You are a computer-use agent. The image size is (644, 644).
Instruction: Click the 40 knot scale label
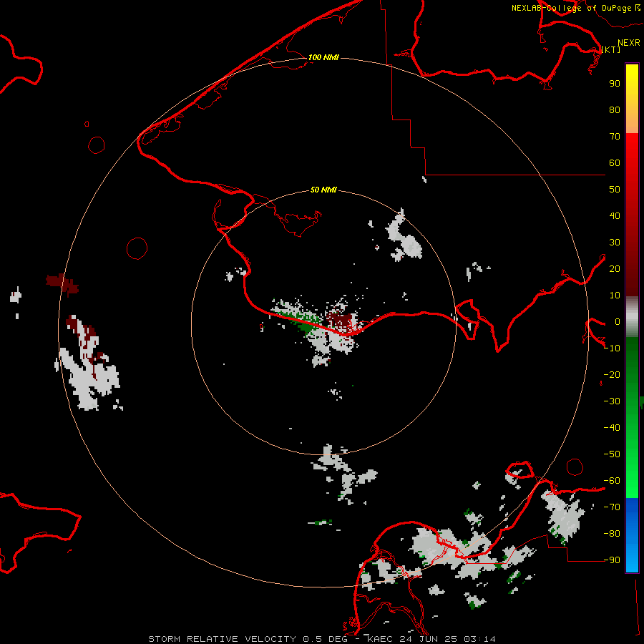(615, 215)
